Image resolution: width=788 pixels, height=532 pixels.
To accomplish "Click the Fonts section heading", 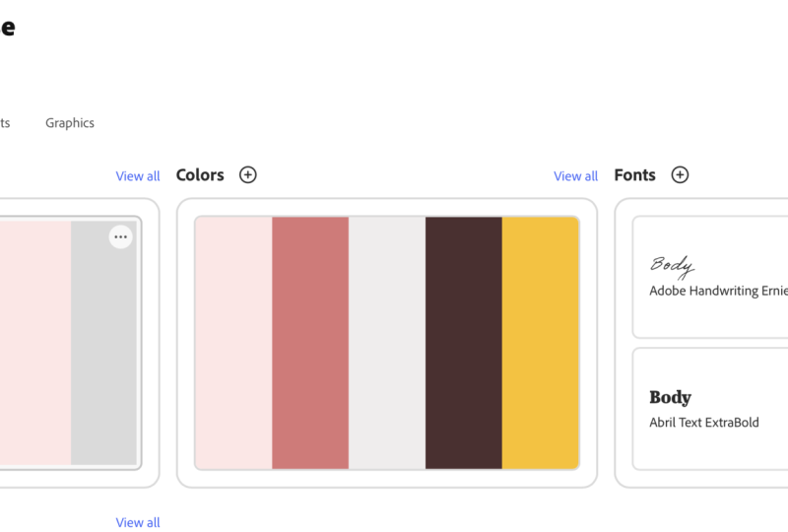I will click(634, 175).
